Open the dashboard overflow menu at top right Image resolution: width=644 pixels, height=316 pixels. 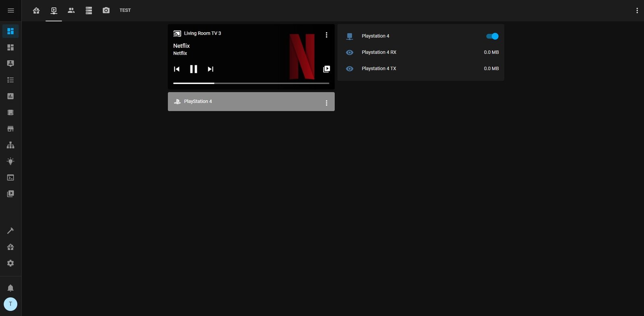pos(637,10)
